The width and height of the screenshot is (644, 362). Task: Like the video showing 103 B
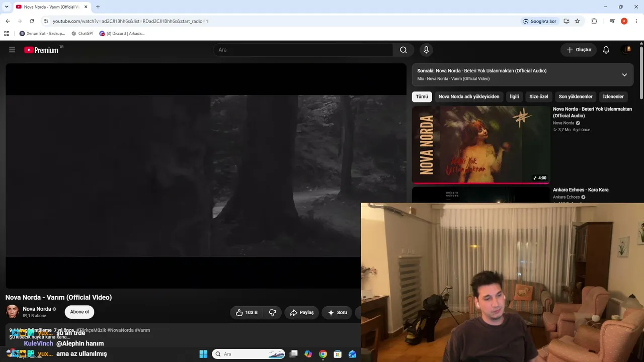247,312
